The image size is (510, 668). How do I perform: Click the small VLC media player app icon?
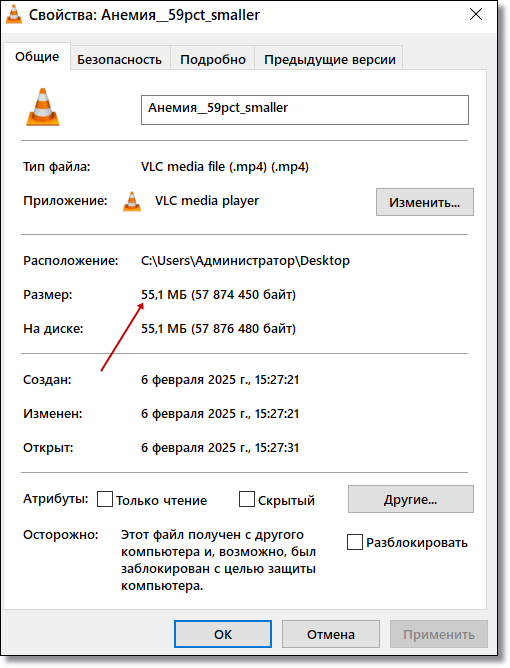tap(132, 201)
